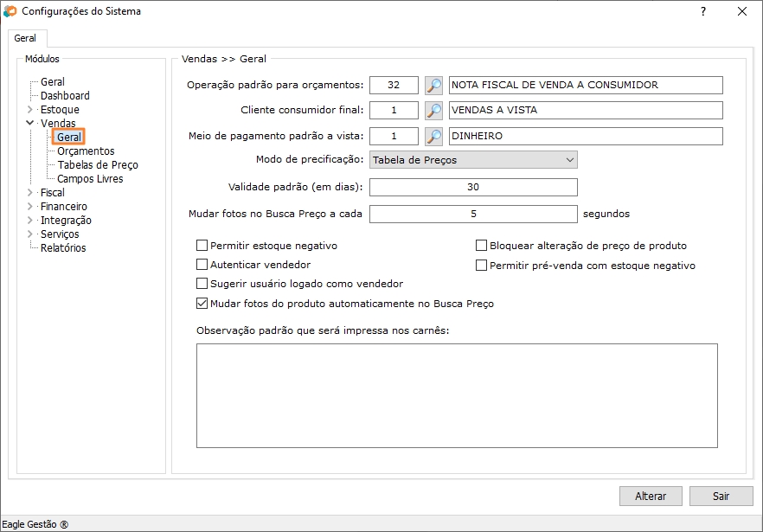Uncheck Mudar fotos do produto automaticamente
The width and height of the screenshot is (763, 532).
(x=203, y=304)
